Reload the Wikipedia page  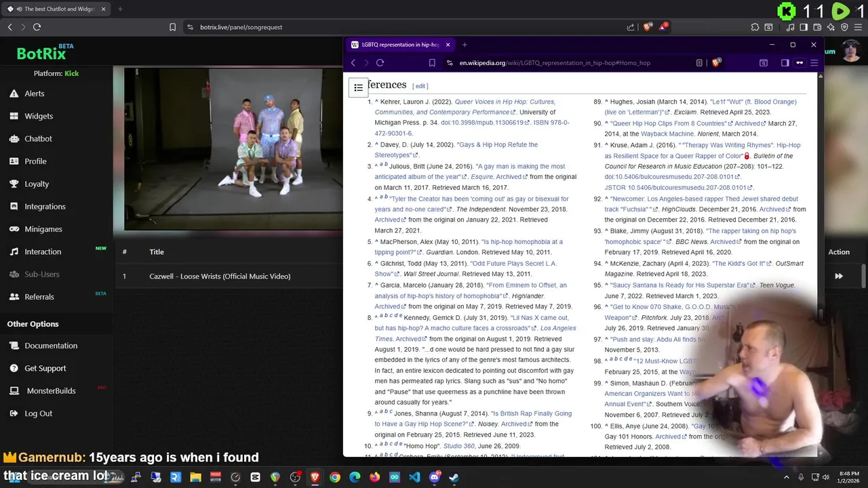(380, 62)
